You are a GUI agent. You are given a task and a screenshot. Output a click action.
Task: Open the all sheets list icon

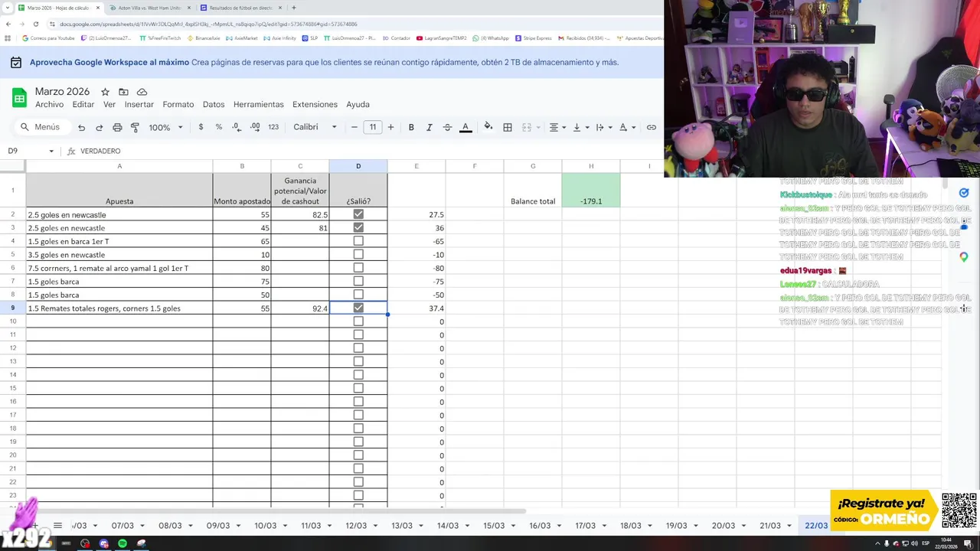tap(57, 526)
